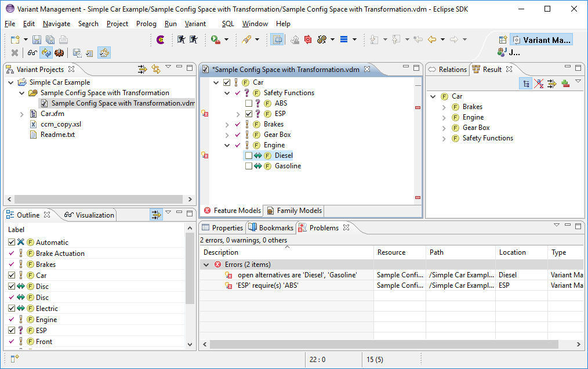The height and width of the screenshot is (369, 588).
Task: Click the icon at the left of status bar
Action: tap(14, 359)
